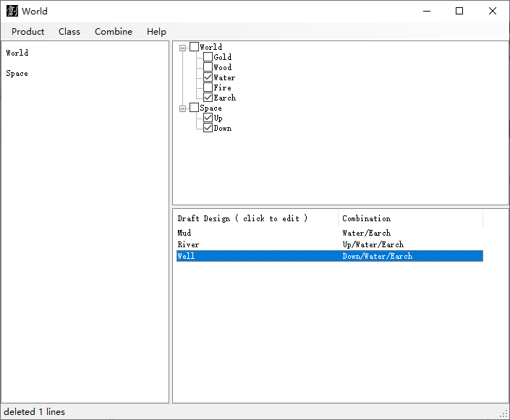
Task: Collapse the Space tree node
Action: [183, 108]
